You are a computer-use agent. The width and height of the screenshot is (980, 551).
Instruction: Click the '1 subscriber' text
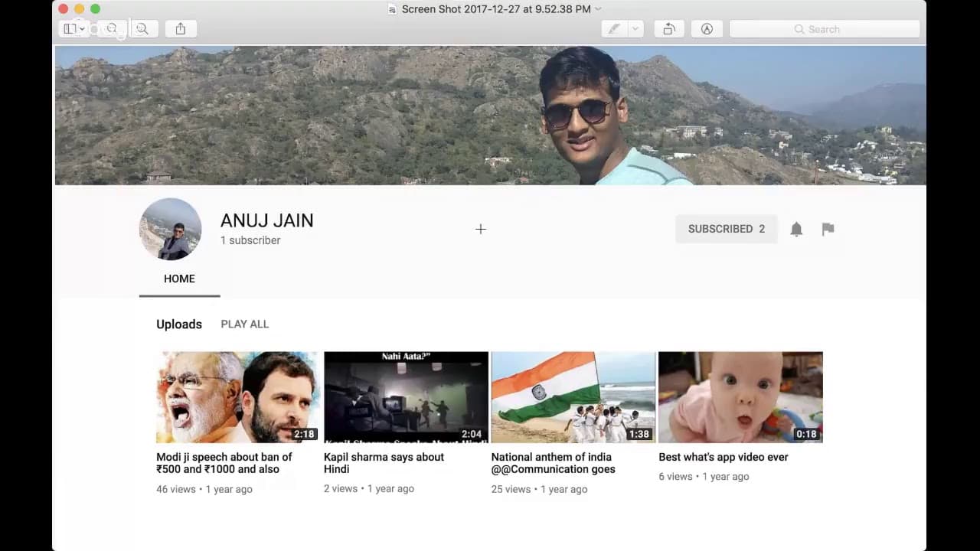click(x=250, y=240)
